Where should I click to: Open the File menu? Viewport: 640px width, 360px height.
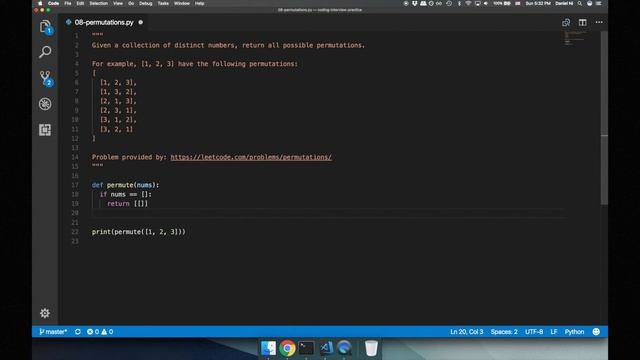click(68, 3)
